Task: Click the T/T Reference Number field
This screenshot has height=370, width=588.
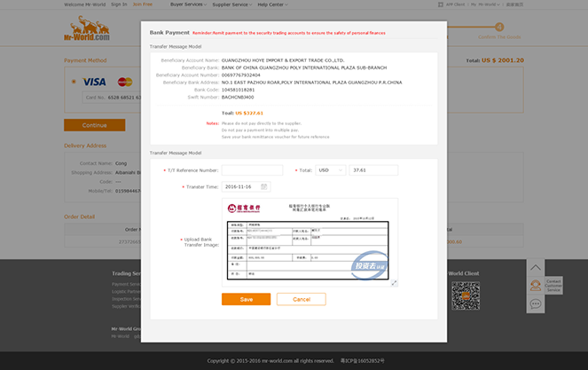Action: (252, 170)
